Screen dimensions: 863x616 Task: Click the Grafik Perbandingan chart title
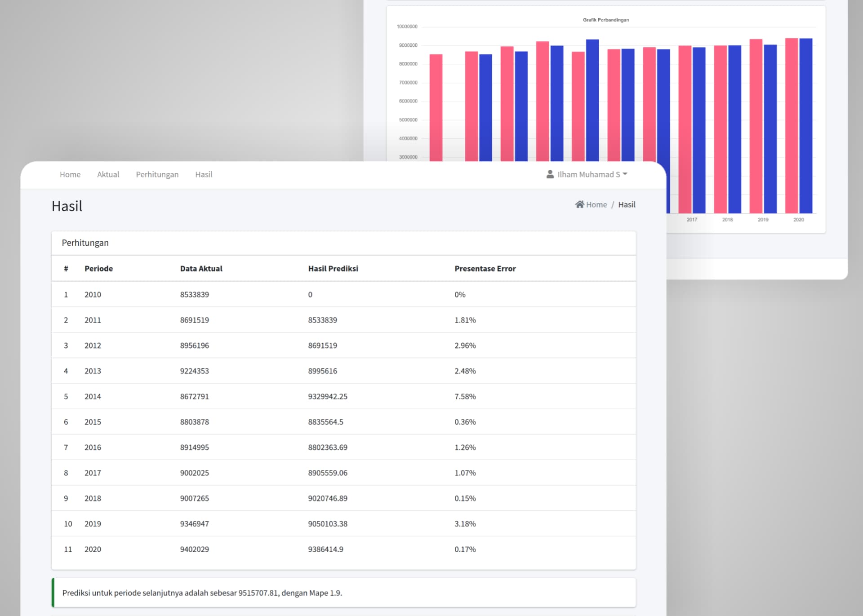pos(606,20)
